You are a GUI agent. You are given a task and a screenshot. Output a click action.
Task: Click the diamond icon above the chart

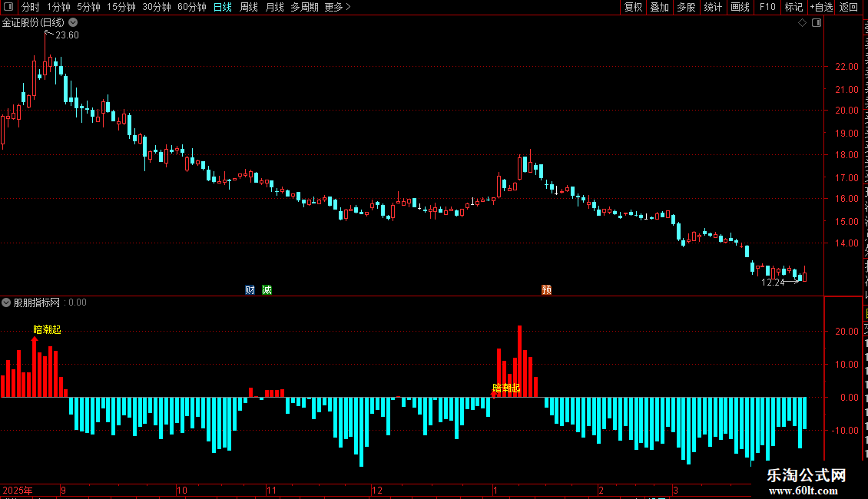pos(802,23)
